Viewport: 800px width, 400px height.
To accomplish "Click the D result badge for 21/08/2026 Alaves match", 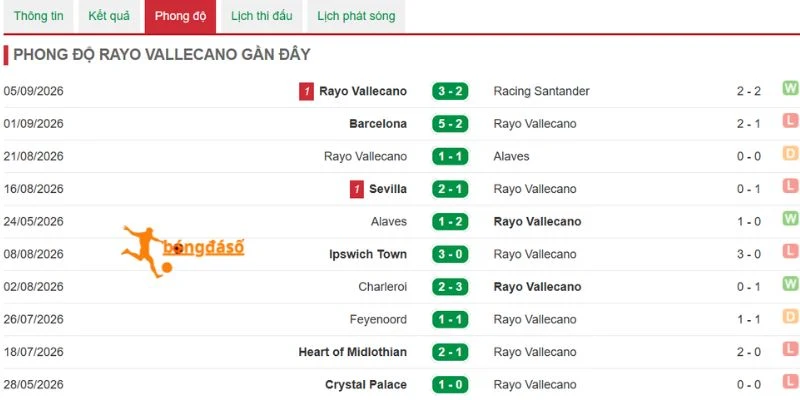I will pyautogui.click(x=790, y=154).
